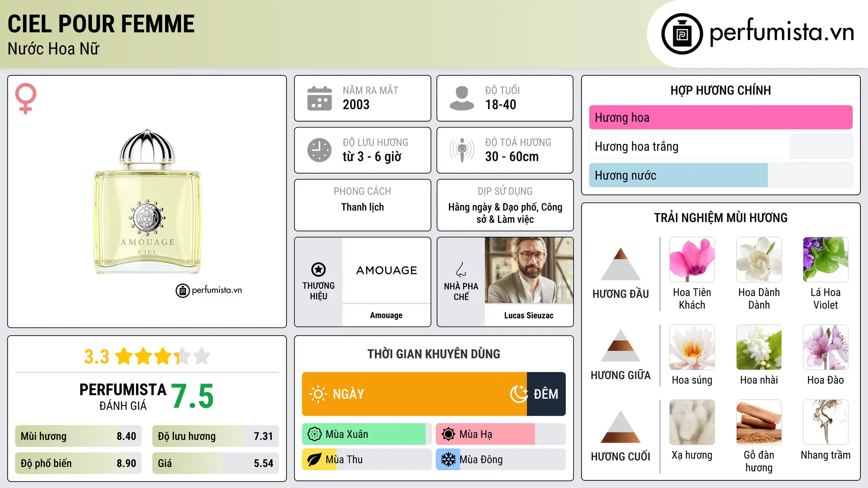
Task: Click the launch year value 2003
Action: [356, 105]
